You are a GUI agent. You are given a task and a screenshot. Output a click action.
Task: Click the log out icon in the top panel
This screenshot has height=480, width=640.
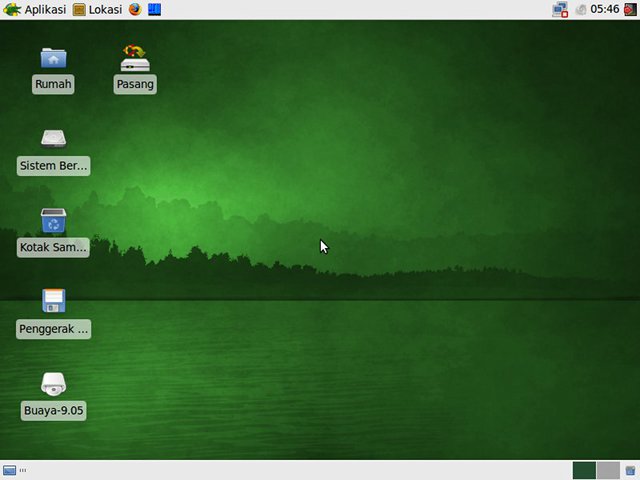pos(630,9)
